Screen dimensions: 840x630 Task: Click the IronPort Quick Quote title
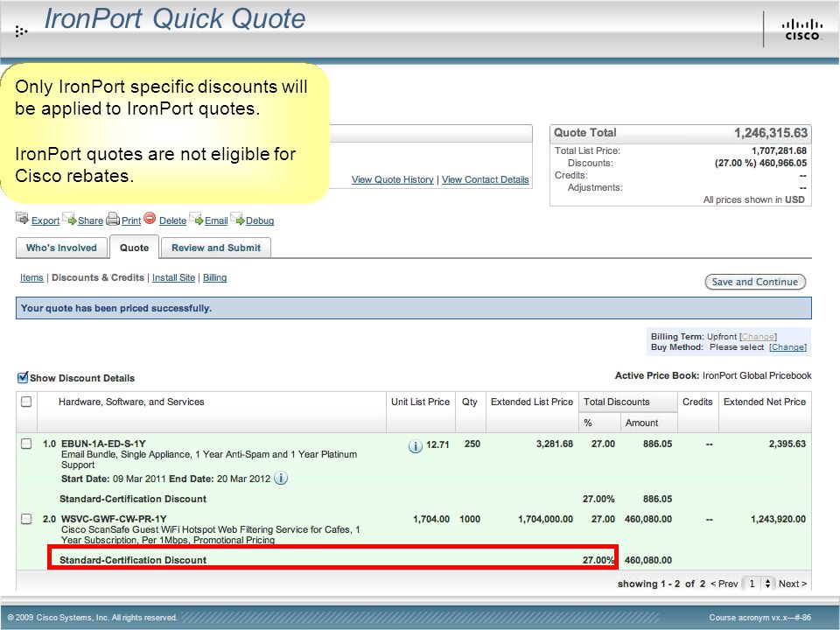175,18
